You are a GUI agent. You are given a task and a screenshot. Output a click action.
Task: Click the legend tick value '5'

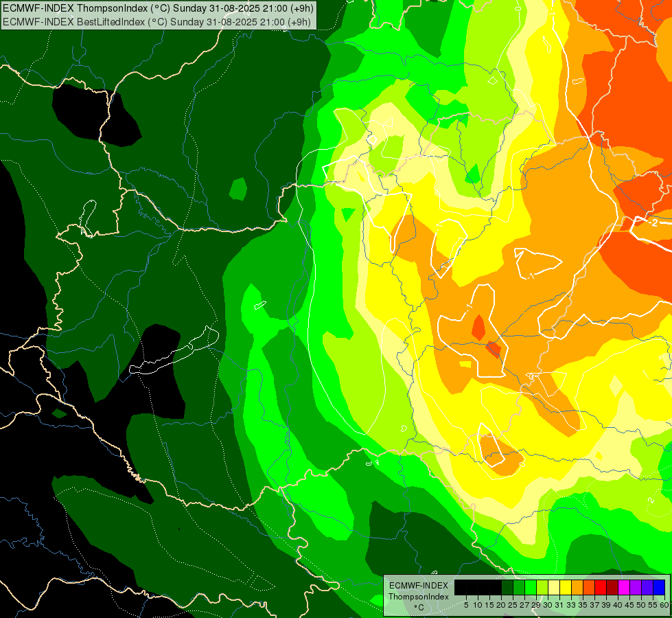pos(466,605)
